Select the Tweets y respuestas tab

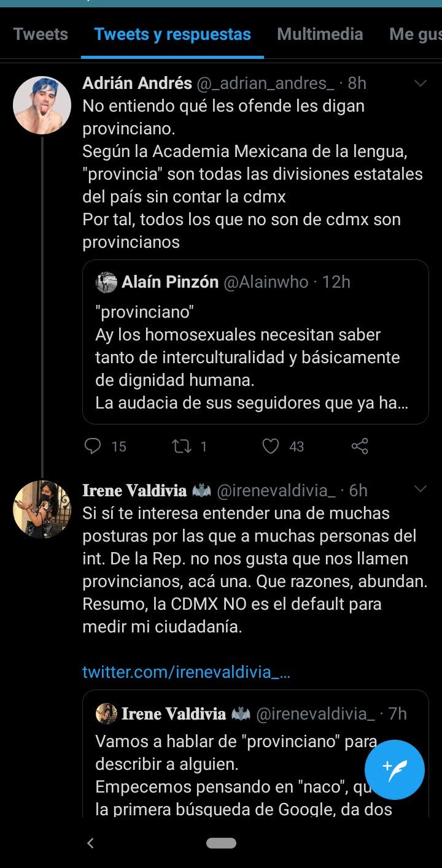pos(173,34)
